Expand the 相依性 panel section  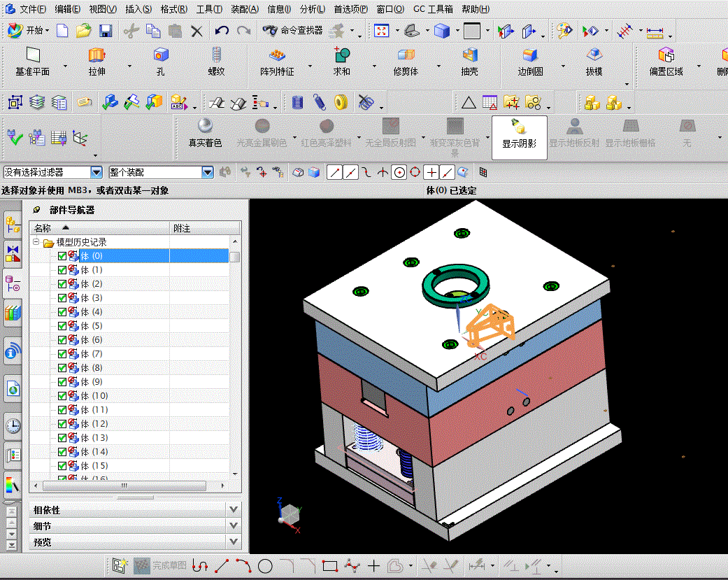click(135, 510)
